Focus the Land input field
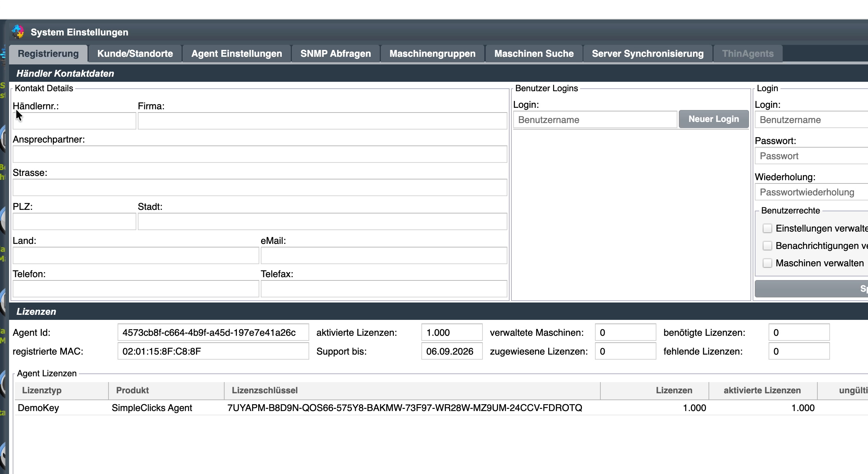Image resolution: width=868 pixels, height=474 pixels. pos(136,255)
